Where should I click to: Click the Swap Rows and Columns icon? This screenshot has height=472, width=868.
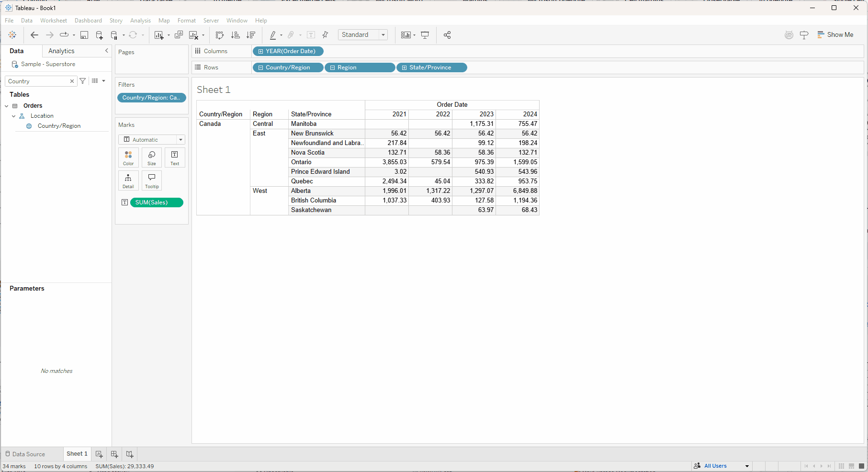coord(220,35)
